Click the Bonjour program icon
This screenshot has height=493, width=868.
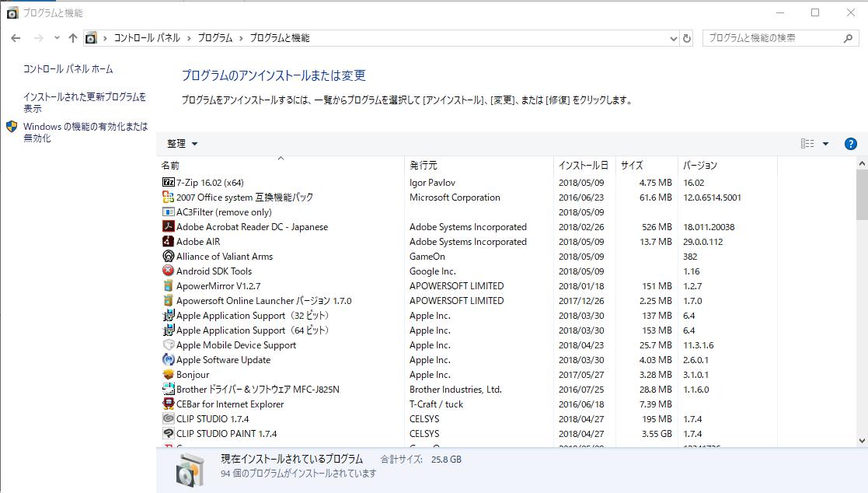pos(169,375)
